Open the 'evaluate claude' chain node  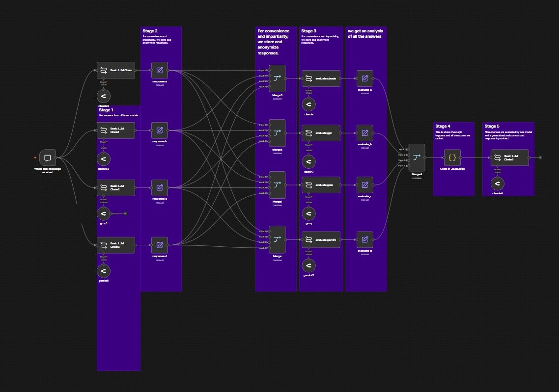(321, 78)
